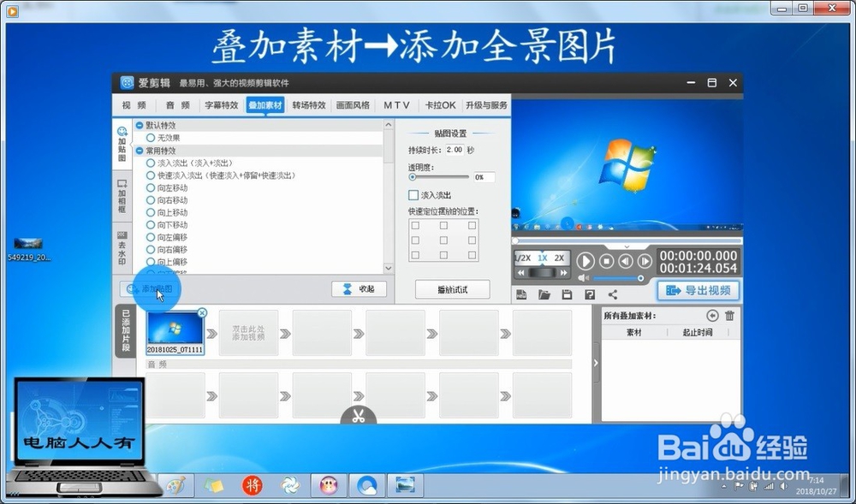Adjust the volume slider
The width and height of the screenshot is (856, 504).
click(619, 278)
